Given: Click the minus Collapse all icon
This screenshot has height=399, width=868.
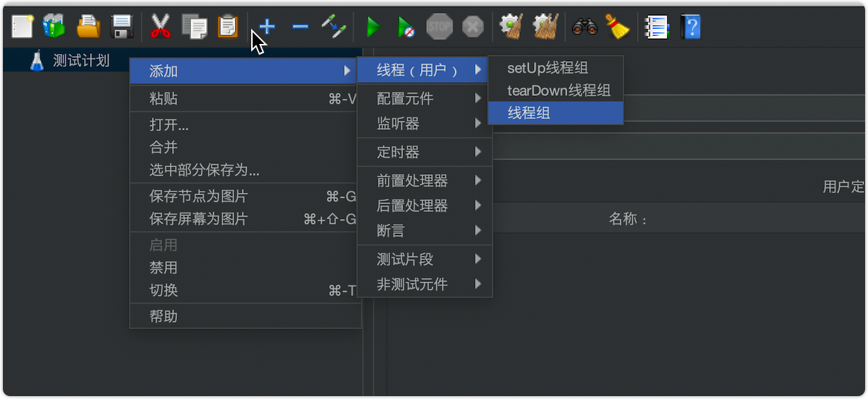Looking at the screenshot, I should [300, 27].
